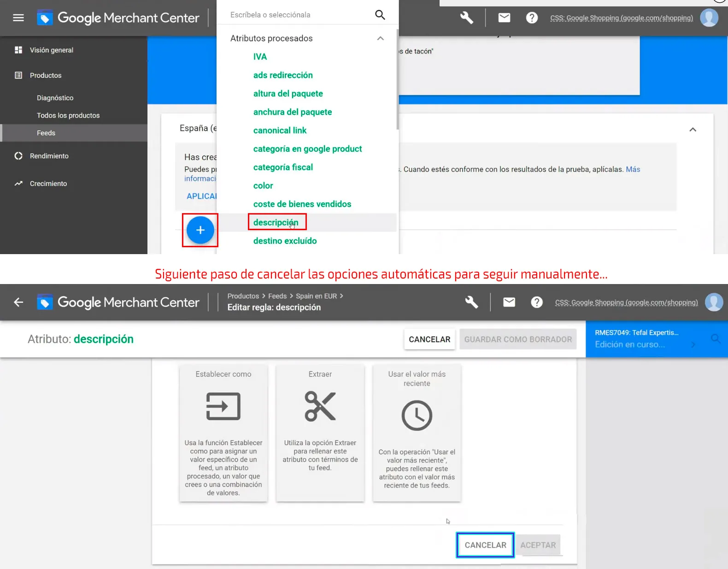Click the Extraer scissors icon
The width and height of the screenshot is (728, 569).
point(320,406)
